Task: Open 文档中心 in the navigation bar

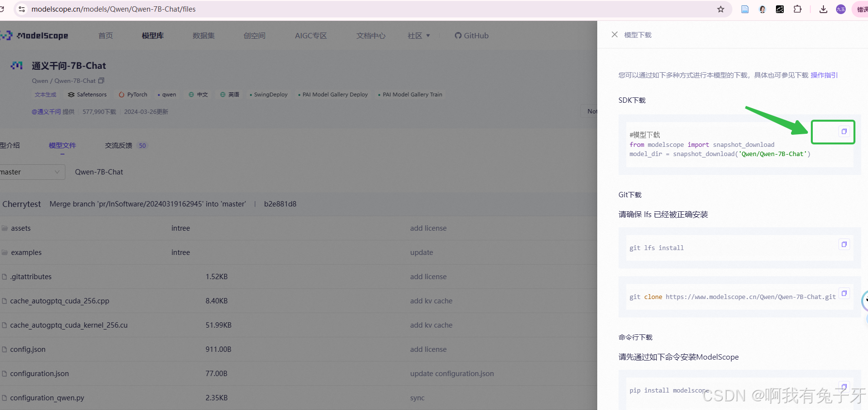Action: click(371, 35)
